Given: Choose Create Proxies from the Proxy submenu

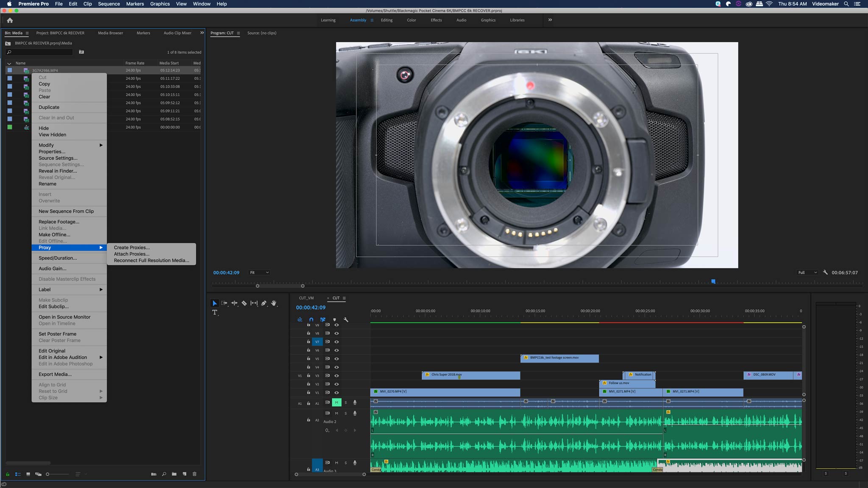Looking at the screenshot, I should 131,247.
